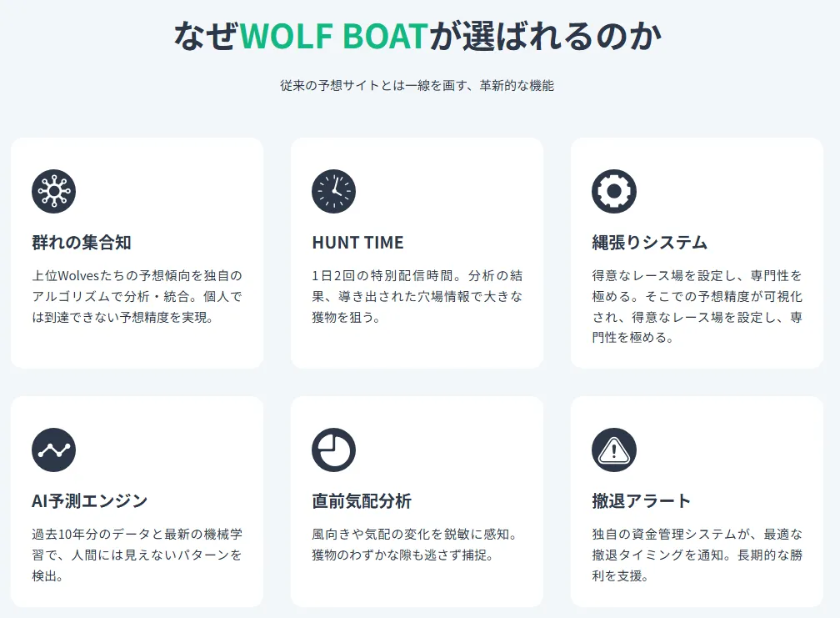
Task: Click the description text under HUNT TIME
Action: [417, 296]
